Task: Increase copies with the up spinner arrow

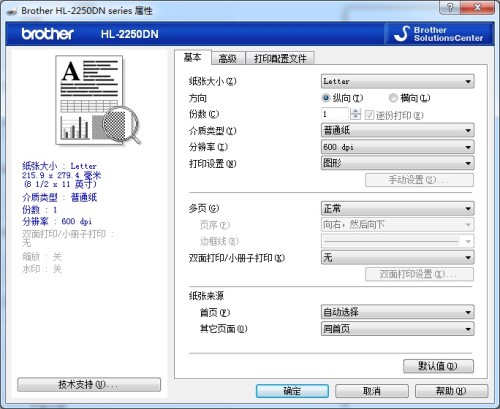Action: pos(356,111)
